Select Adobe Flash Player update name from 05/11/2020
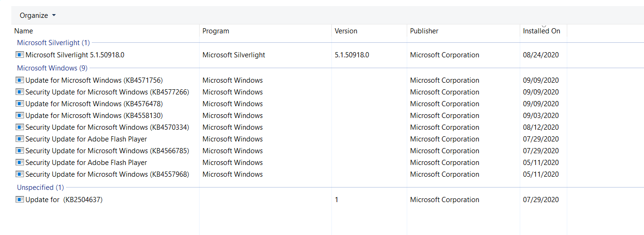The image size is (644, 235). [86, 163]
